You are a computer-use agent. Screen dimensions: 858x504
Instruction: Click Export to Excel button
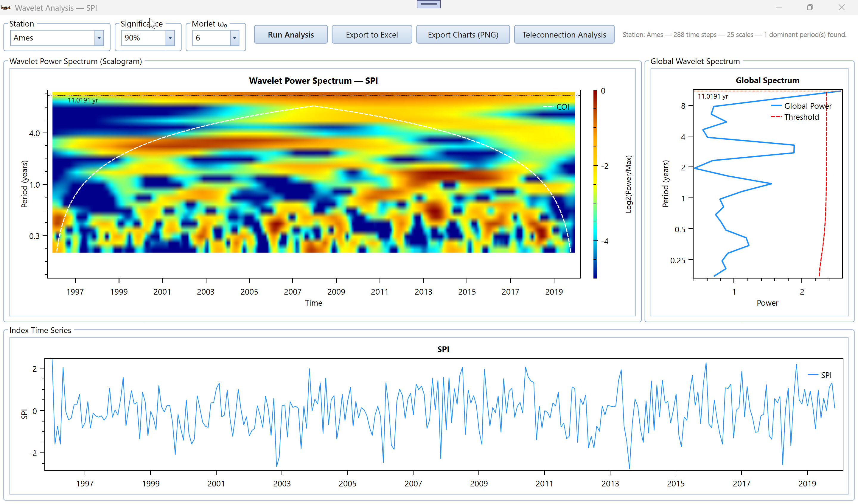(x=372, y=35)
